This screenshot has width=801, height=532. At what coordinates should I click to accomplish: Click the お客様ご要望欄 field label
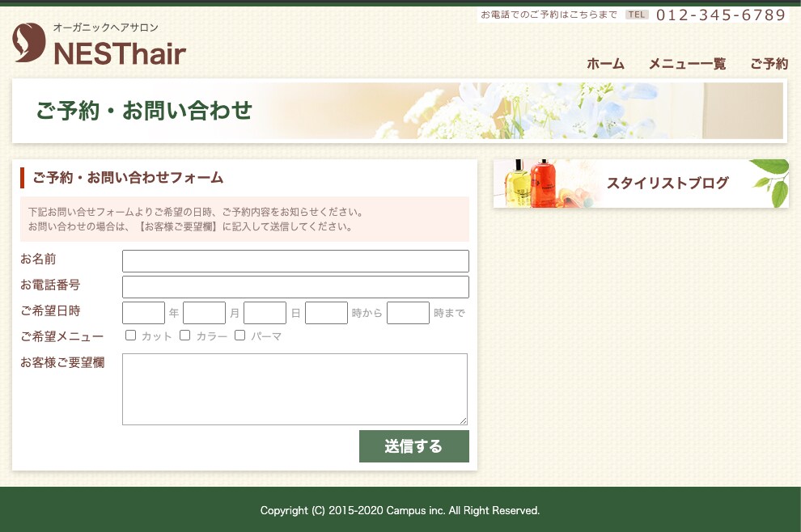coord(62,362)
